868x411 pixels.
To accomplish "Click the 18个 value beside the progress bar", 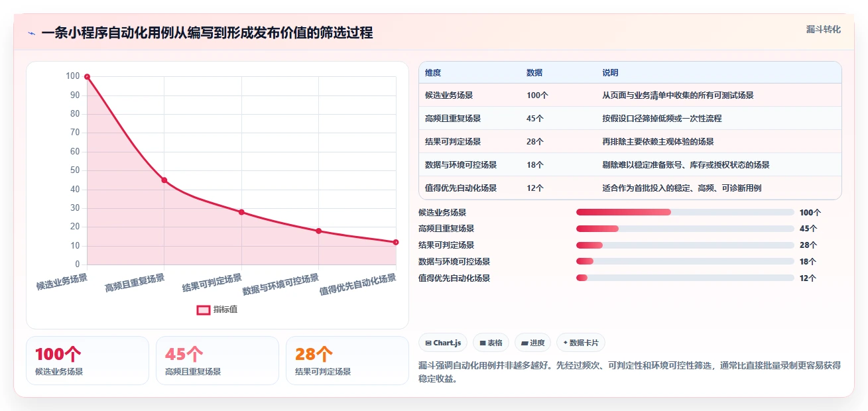I will pos(808,262).
